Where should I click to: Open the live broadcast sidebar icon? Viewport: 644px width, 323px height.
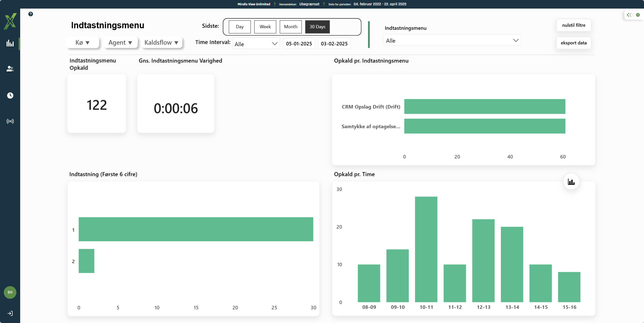click(10, 121)
